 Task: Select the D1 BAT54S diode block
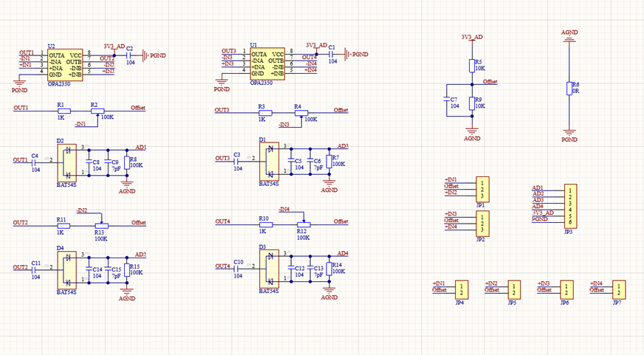pyautogui.click(x=269, y=162)
